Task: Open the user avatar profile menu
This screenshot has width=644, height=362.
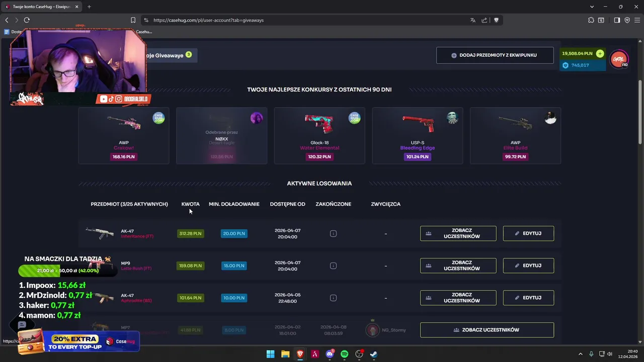Action: tap(619, 59)
